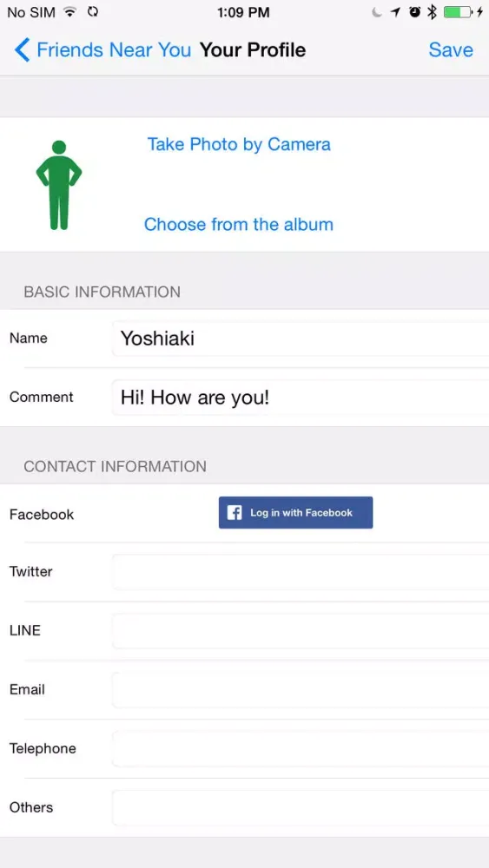Tap the location arrow status icon
This screenshot has width=489, height=868.
tap(395, 13)
